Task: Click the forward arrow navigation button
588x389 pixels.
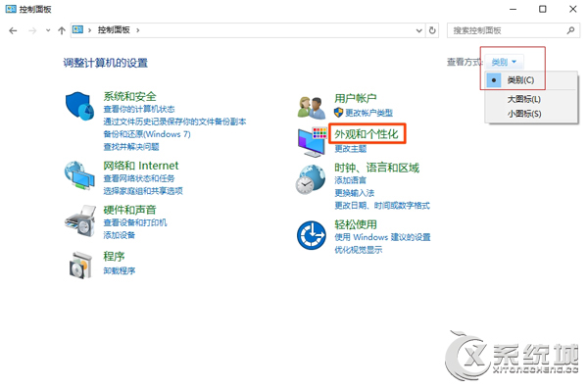Action: coord(32,30)
